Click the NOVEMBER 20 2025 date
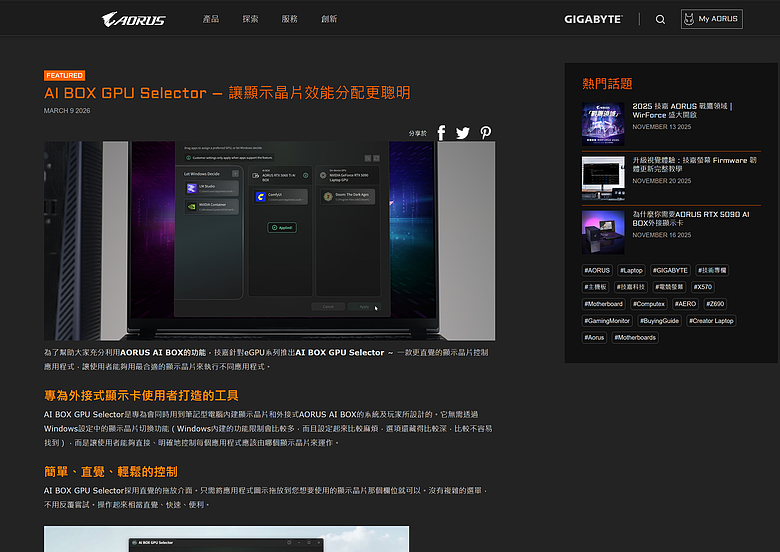The image size is (780, 552). pyautogui.click(x=662, y=181)
